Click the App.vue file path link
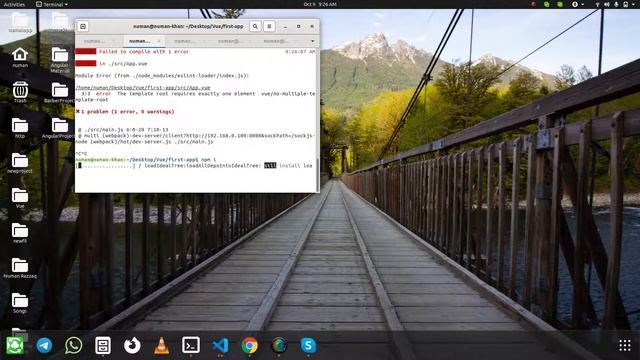 [x=143, y=87]
